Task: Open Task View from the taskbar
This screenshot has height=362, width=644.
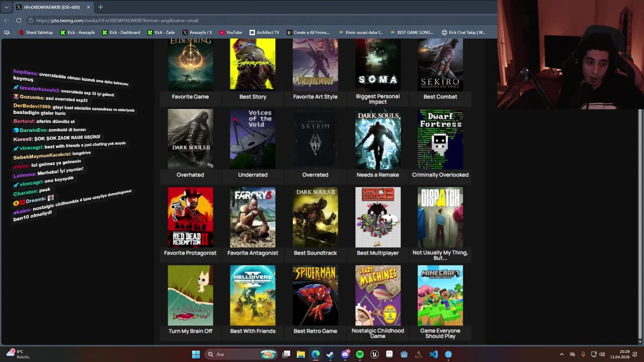Action: (286, 354)
